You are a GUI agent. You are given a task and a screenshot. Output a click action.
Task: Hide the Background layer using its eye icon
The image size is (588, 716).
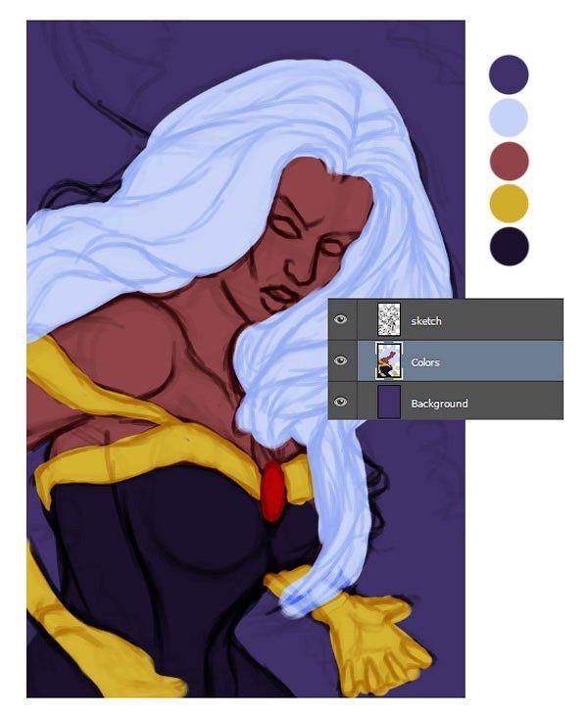pos(341,403)
